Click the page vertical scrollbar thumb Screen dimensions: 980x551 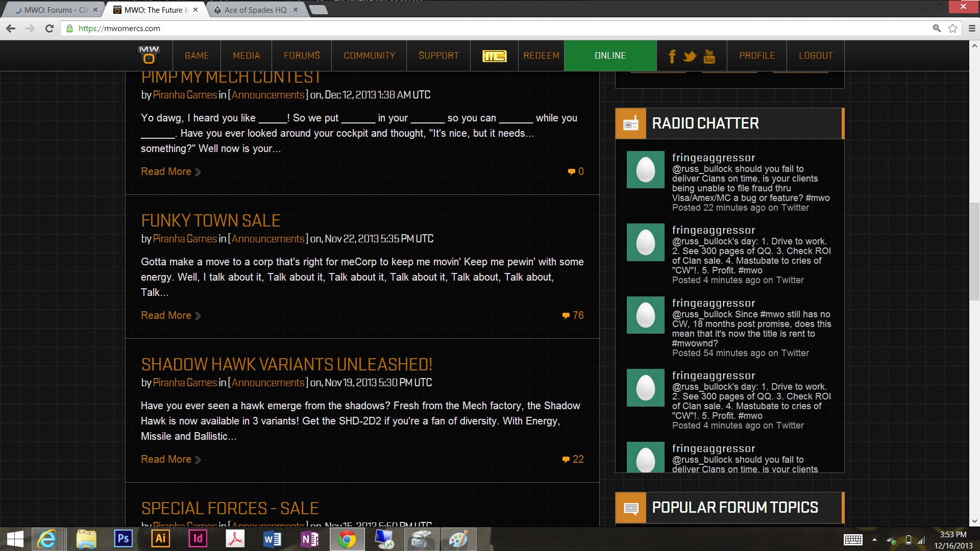974,251
